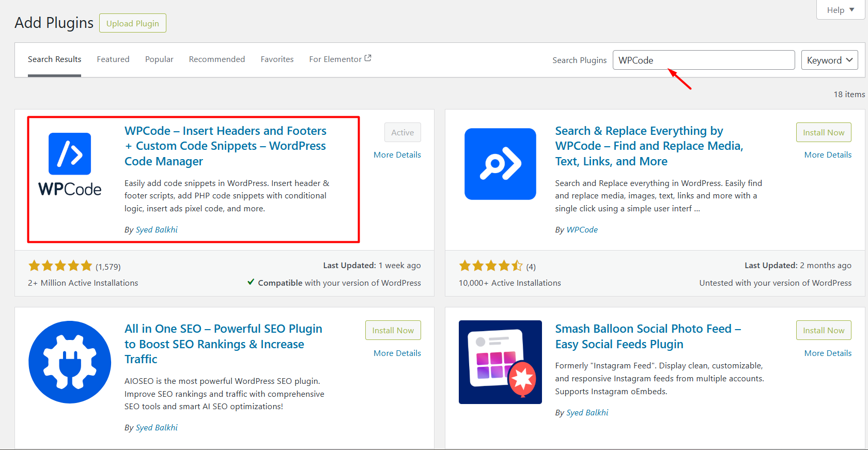Viewport: 868px width, 450px height.
Task: Open the Featured plugins tab
Action: coord(113,59)
